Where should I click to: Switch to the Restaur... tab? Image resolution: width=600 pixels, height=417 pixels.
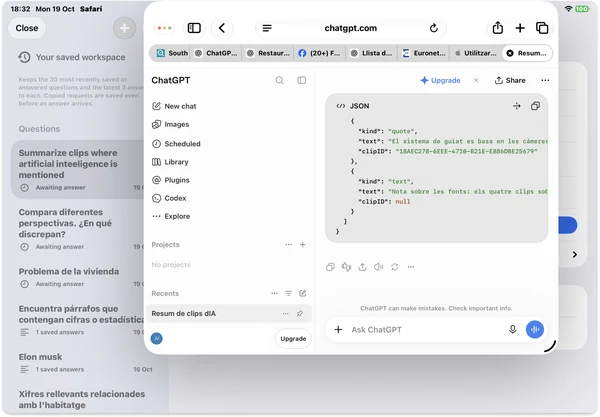[268, 53]
